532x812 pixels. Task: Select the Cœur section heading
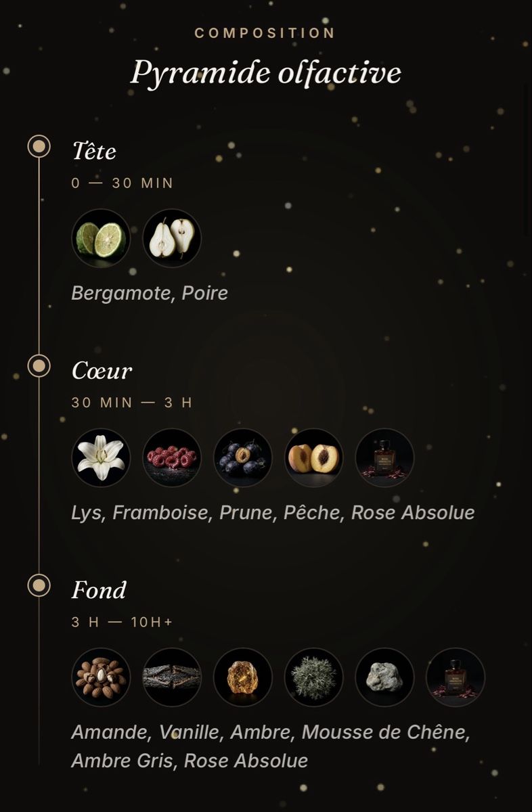tap(102, 371)
